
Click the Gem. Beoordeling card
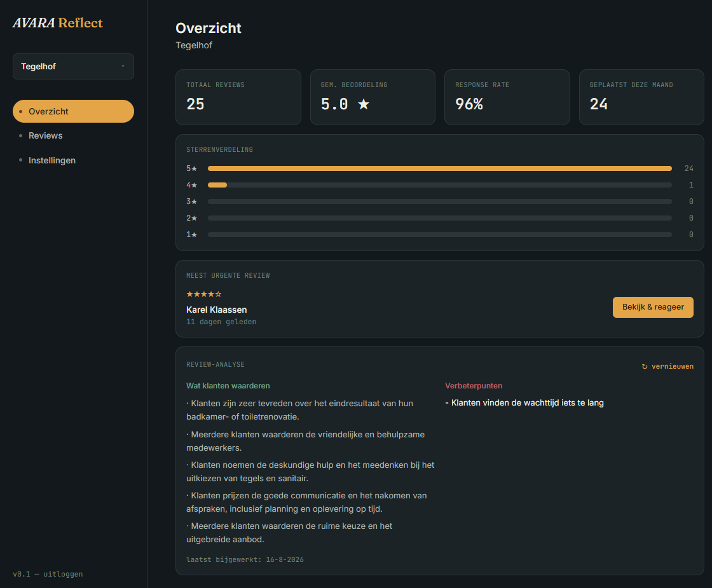373,97
